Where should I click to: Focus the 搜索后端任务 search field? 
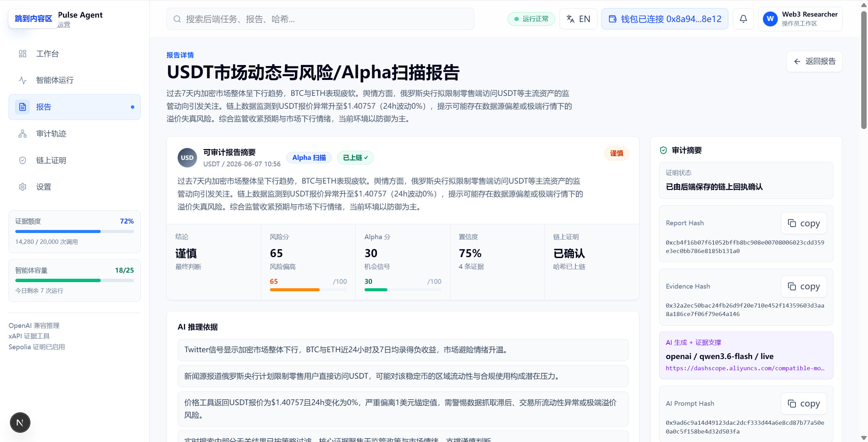(x=320, y=19)
